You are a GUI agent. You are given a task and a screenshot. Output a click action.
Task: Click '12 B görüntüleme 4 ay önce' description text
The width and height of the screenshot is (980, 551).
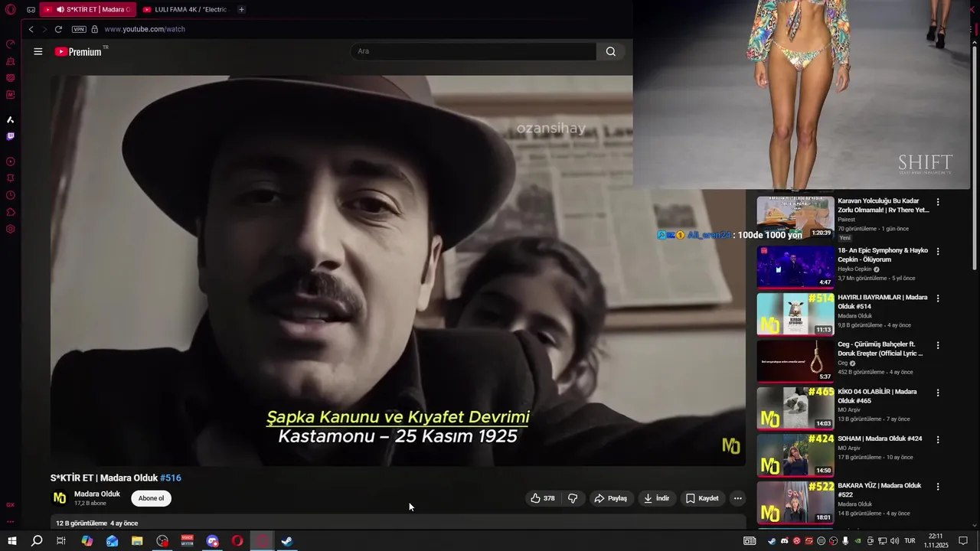point(97,523)
